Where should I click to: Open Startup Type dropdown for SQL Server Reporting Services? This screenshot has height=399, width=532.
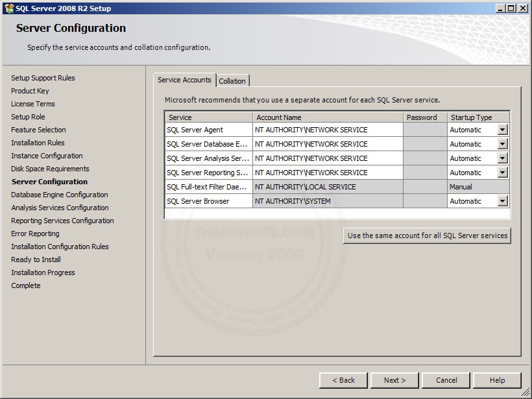(x=503, y=173)
